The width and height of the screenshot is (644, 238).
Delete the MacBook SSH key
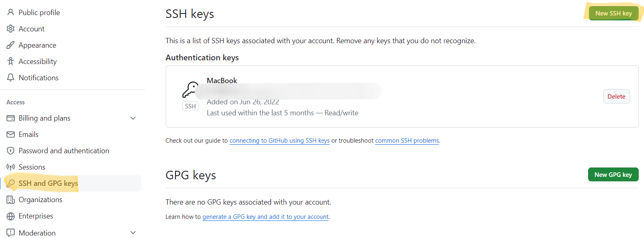point(616,97)
